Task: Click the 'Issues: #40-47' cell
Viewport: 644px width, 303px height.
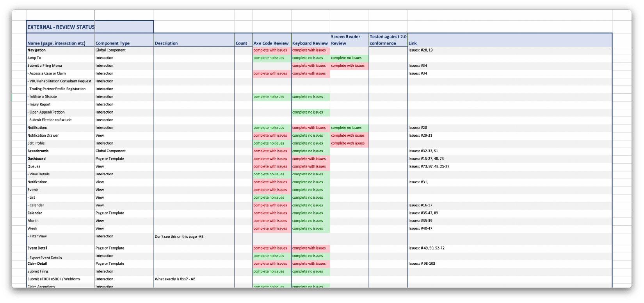Action: [x=510, y=229]
